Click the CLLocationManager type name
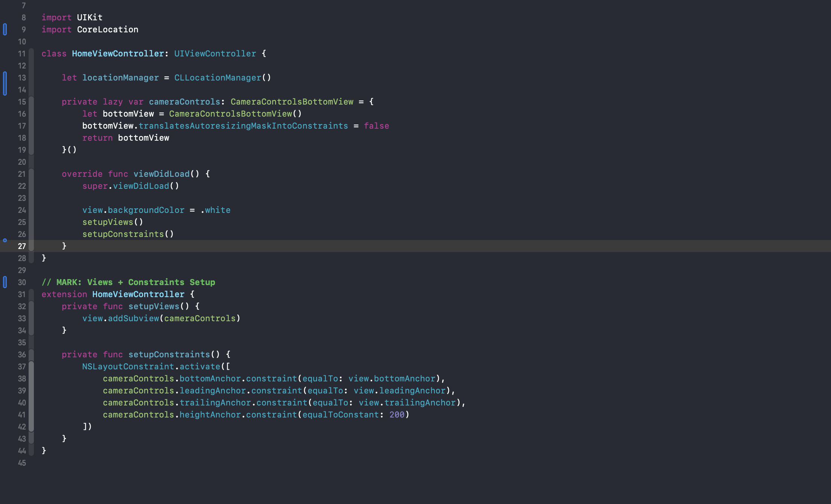 point(218,77)
